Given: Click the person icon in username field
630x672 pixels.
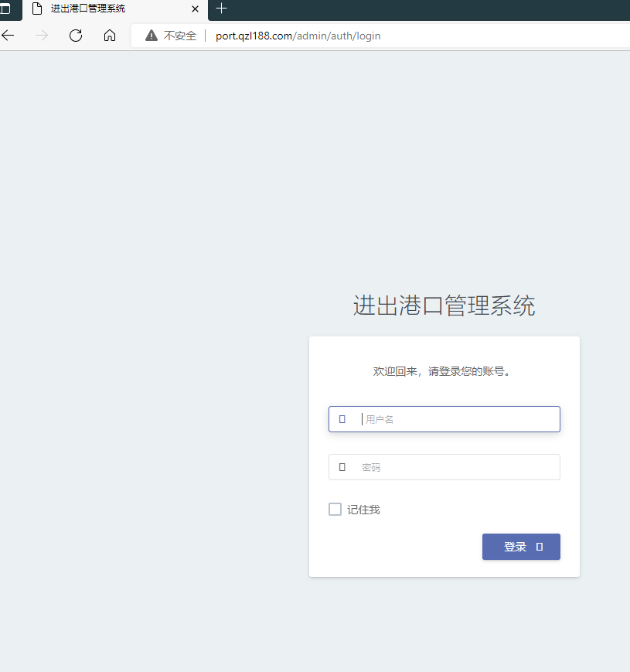Looking at the screenshot, I should pyautogui.click(x=342, y=418).
